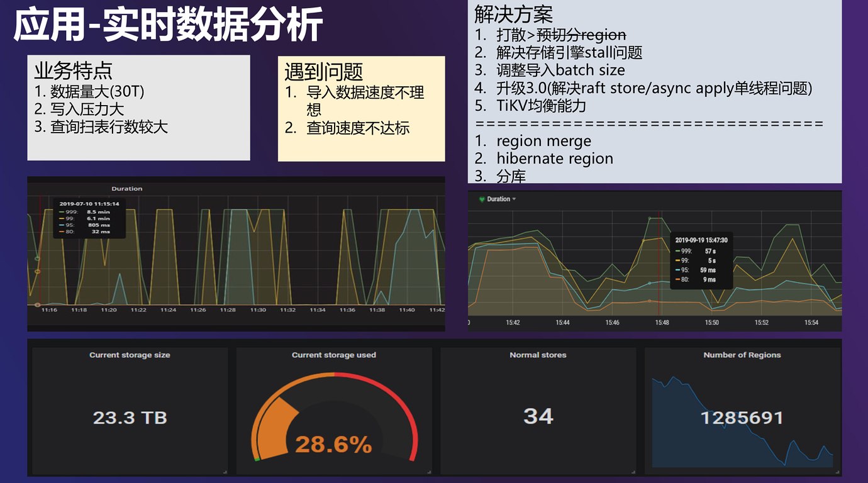Select the Current storage used panel title
The width and height of the screenshot is (868, 483).
click(333, 355)
